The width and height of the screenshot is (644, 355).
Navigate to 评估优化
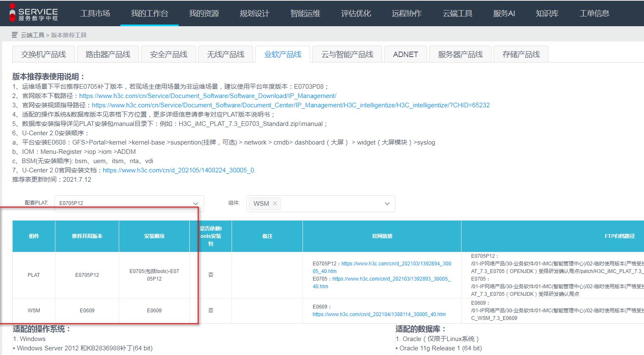point(356,14)
